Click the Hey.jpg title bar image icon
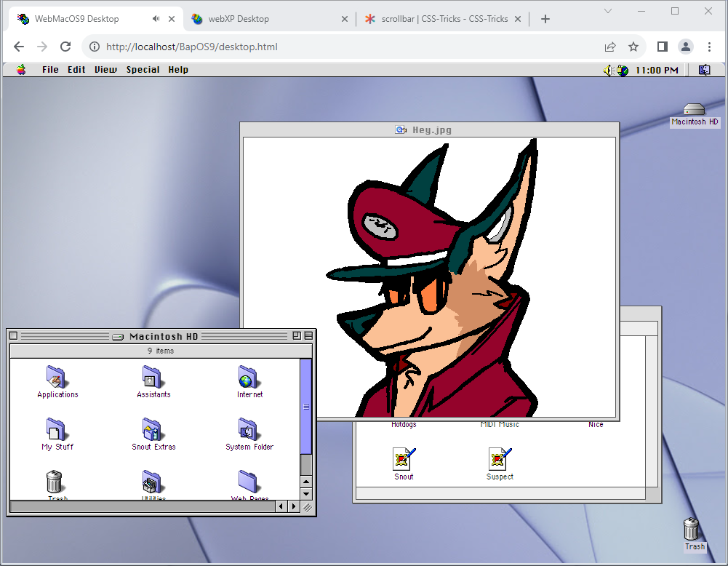728x566 pixels. 401,130
